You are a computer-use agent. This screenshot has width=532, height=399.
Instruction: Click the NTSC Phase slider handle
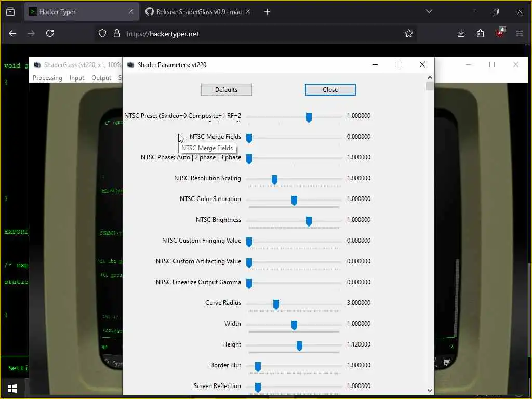249,159
